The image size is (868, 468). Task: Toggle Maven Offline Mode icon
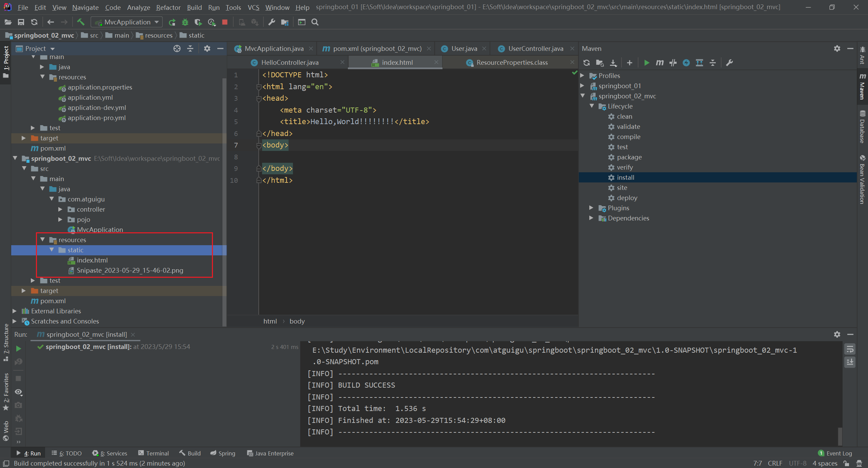coord(673,63)
